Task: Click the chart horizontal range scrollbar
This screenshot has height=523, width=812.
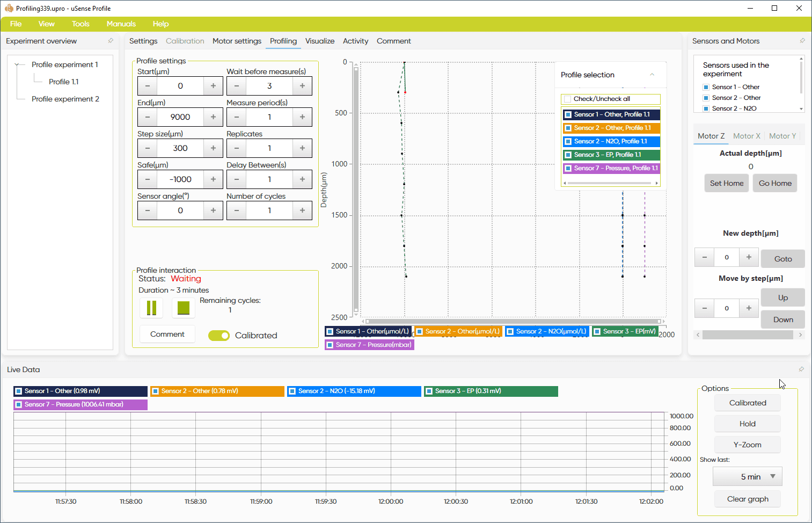Action: [x=513, y=321]
